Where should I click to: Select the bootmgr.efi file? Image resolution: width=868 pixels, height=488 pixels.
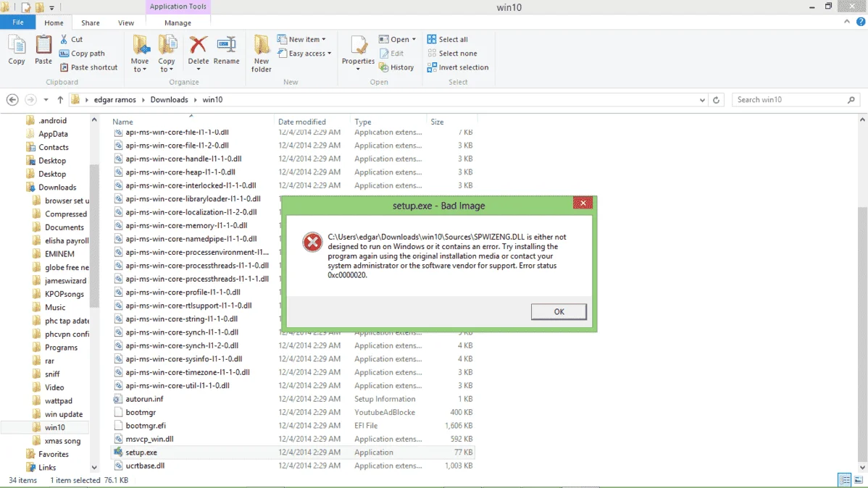point(292,426)
